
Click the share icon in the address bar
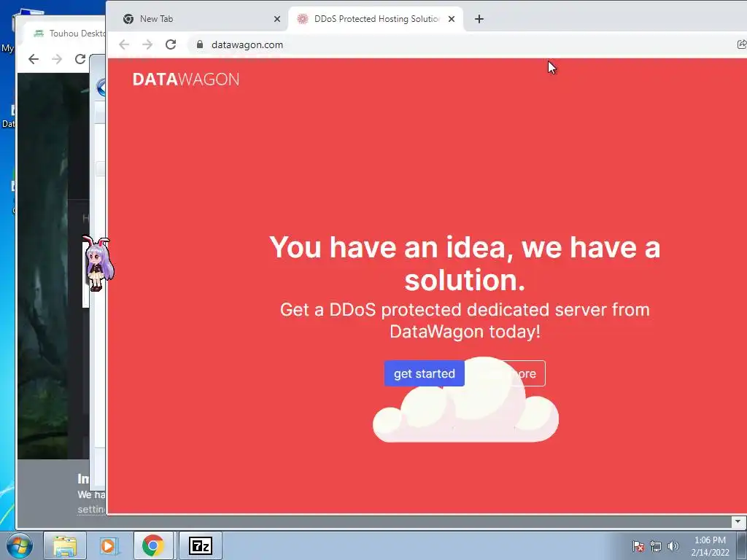741,44
